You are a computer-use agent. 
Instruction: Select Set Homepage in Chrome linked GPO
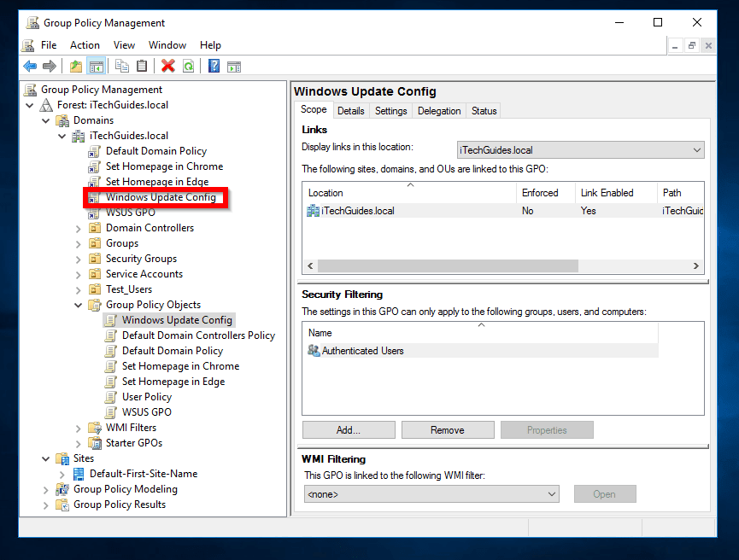[x=164, y=166]
